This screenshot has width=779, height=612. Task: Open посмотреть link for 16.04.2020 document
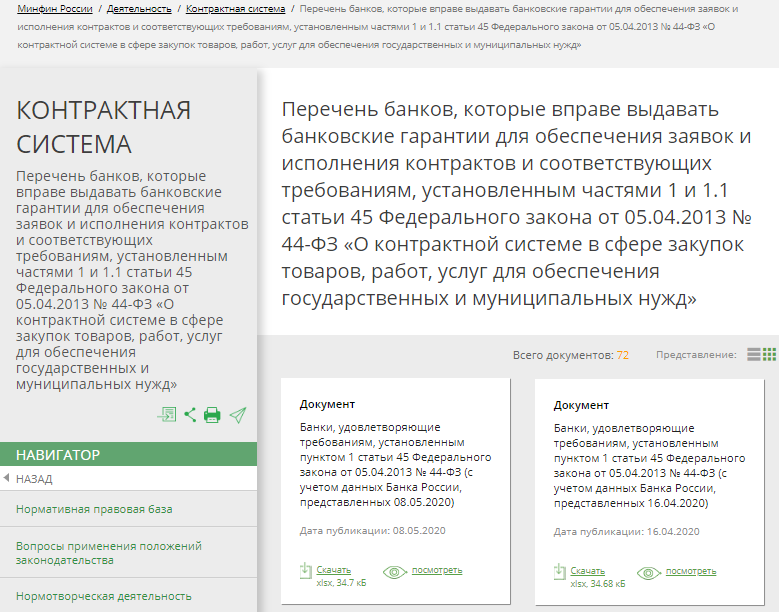click(x=691, y=571)
